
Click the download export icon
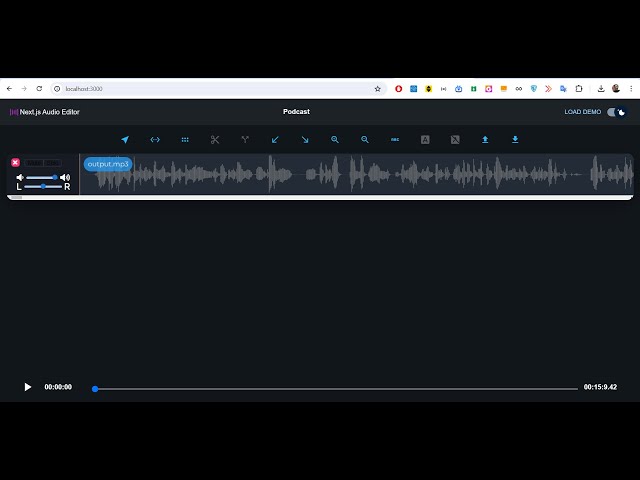click(x=515, y=140)
